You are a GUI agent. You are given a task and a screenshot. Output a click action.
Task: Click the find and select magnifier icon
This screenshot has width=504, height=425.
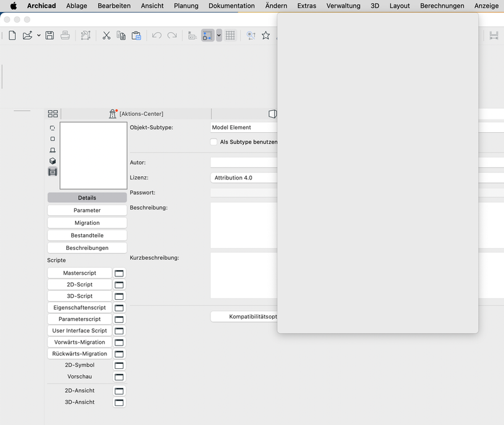coord(251,35)
